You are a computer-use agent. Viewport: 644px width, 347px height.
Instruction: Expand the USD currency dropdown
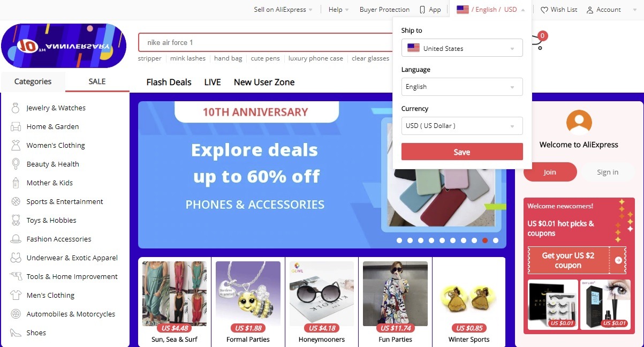pos(462,126)
